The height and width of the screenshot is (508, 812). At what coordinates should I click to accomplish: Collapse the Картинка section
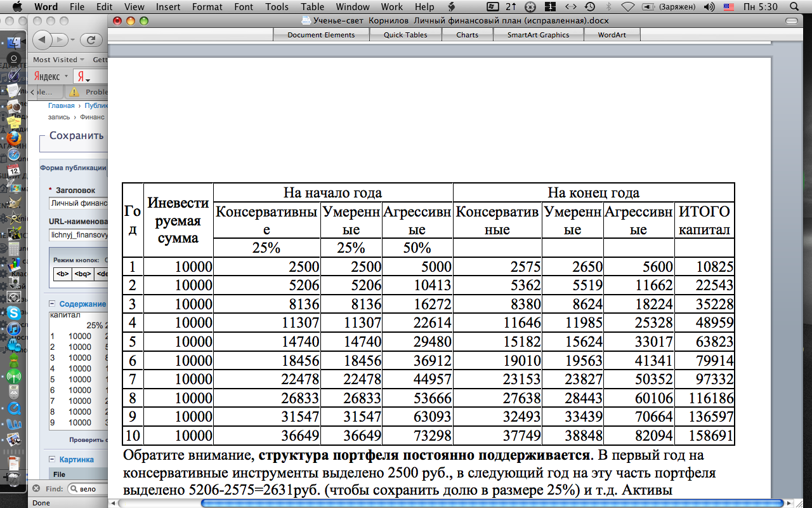point(53,459)
